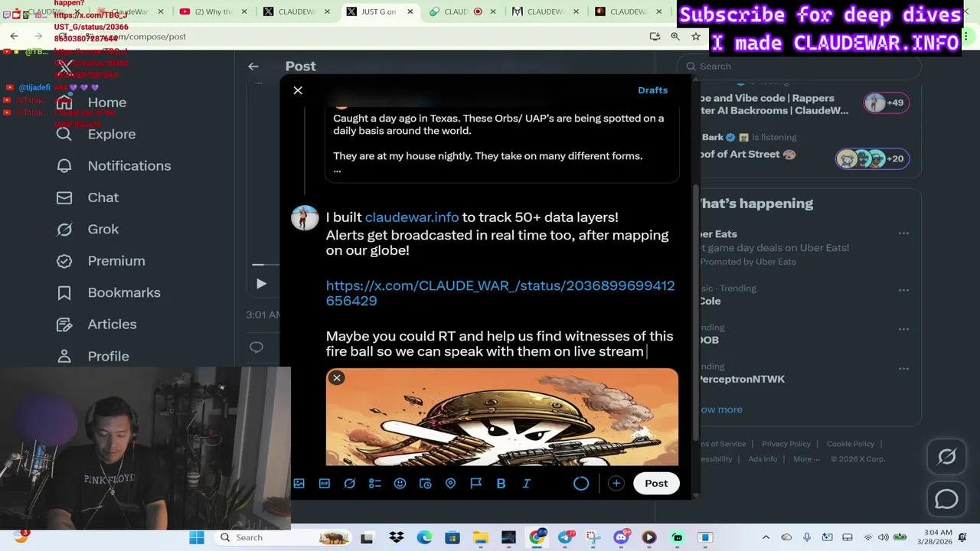Add a poll to the post
Screen dimensions: 980x551
[x=375, y=484]
